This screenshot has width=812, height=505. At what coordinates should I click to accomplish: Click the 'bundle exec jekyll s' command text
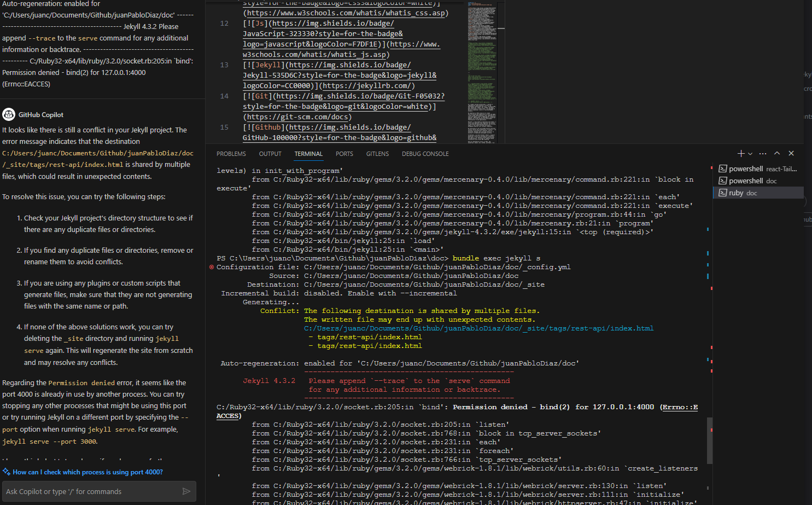(496, 258)
